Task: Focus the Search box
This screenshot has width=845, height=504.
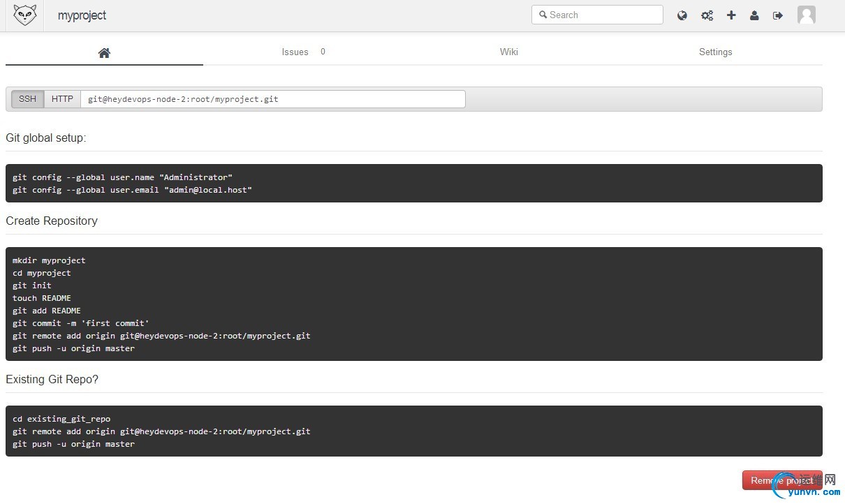Action: pos(597,15)
